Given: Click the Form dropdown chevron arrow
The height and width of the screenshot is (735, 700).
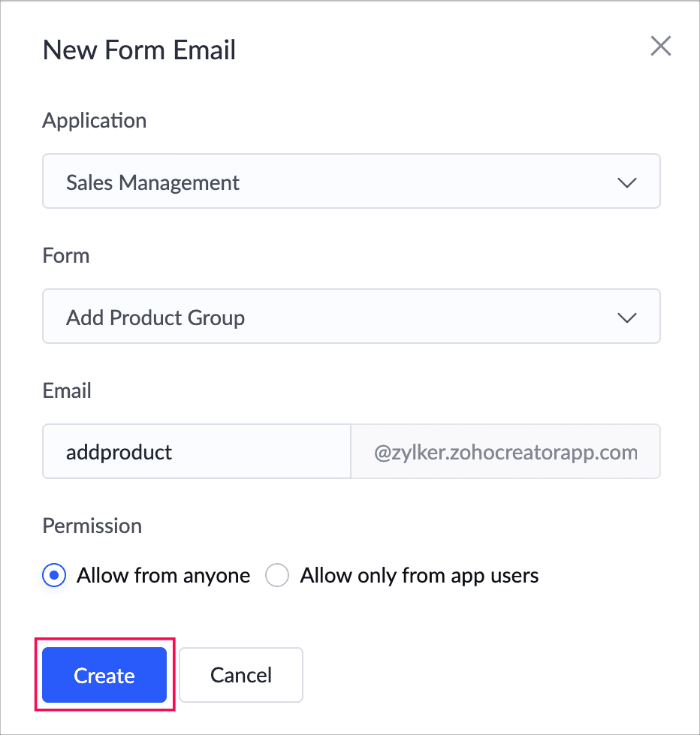Looking at the screenshot, I should [626, 318].
